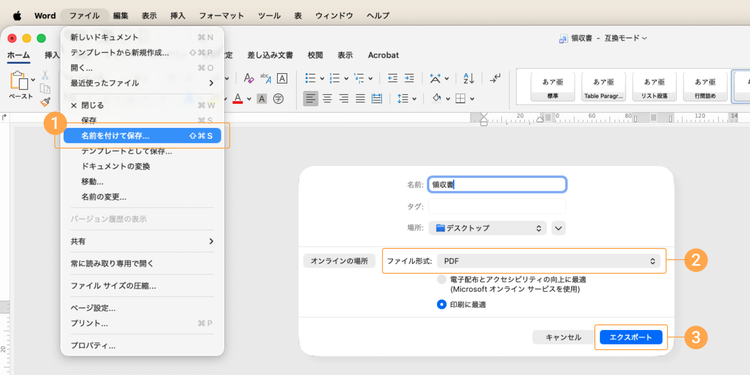Open the Apple menu icon

pyautogui.click(x=17, y=15)
